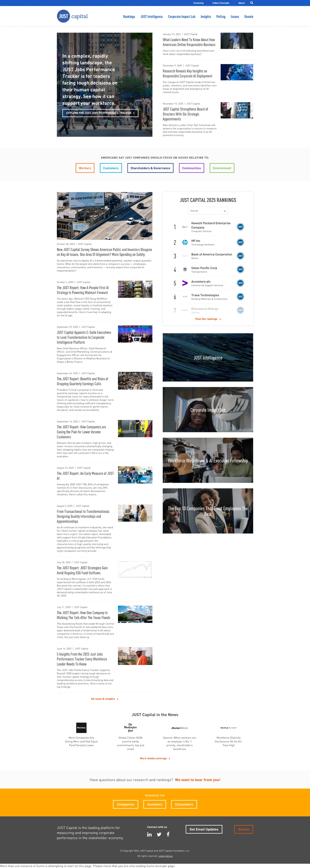Follow the All news & insights link
Screen dimensions: 310x868
pos(105,699)
